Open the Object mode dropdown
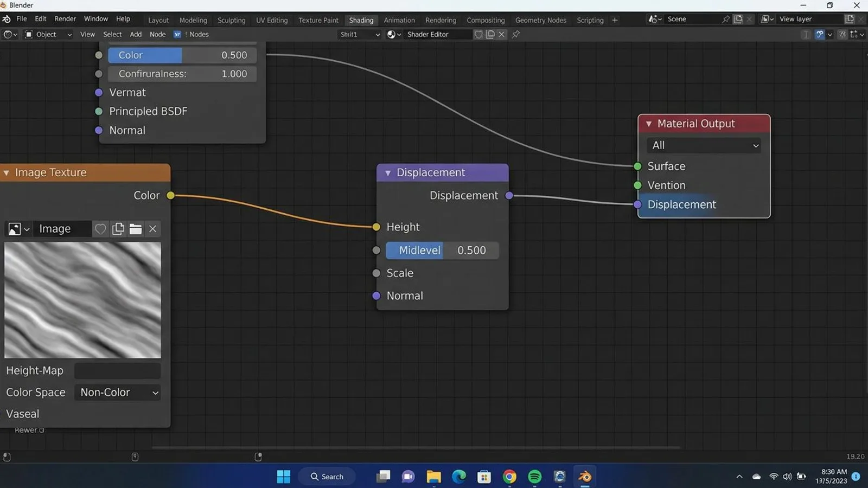The width and height of the screenshot is (868, 488). 48,34
